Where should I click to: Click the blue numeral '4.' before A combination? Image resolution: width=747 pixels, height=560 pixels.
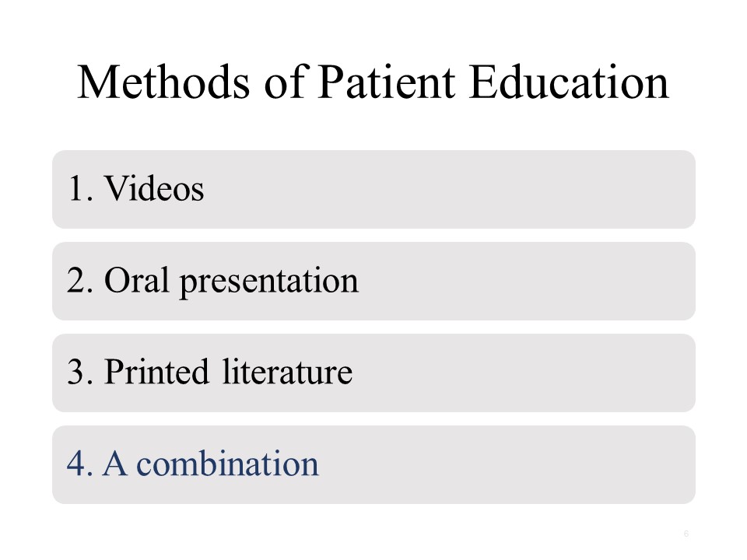tap(79, 464)
